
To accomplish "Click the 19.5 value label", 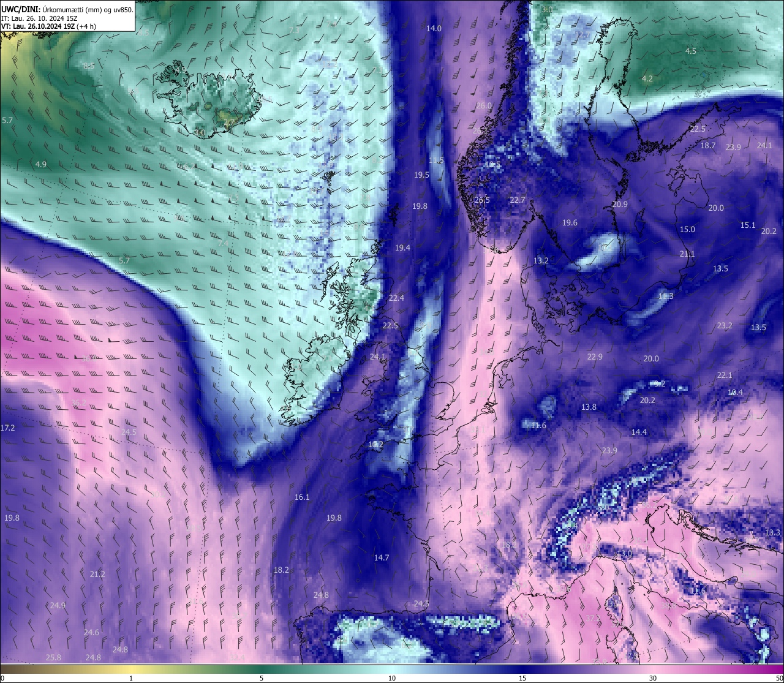I will tap(421, 175).
